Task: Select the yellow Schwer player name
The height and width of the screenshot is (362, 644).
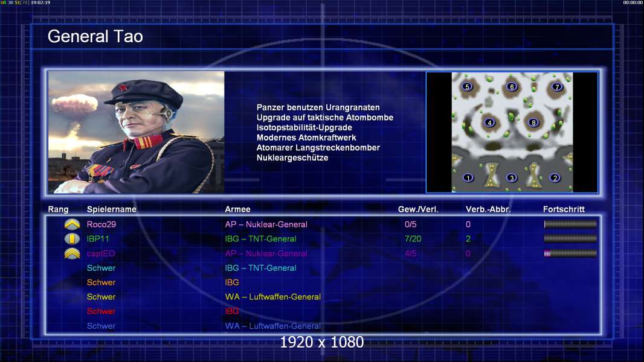Action: [101, 296]
